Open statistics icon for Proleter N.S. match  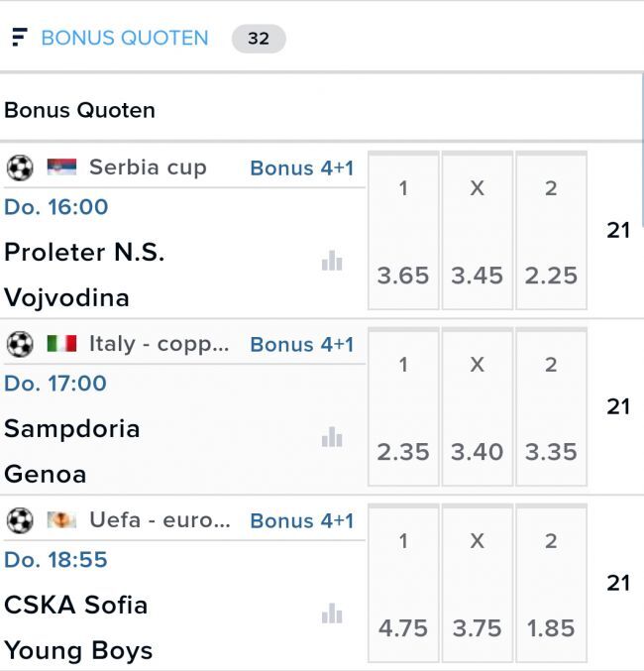click(331, 261)
